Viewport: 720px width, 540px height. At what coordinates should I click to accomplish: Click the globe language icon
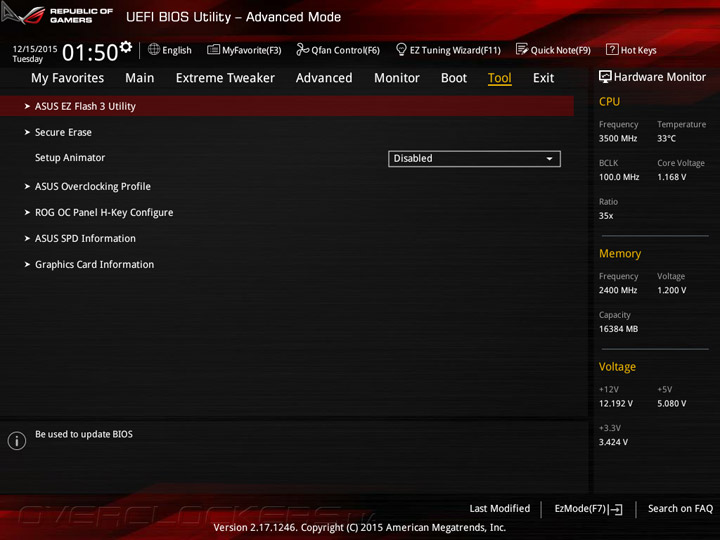coord(154,49)
